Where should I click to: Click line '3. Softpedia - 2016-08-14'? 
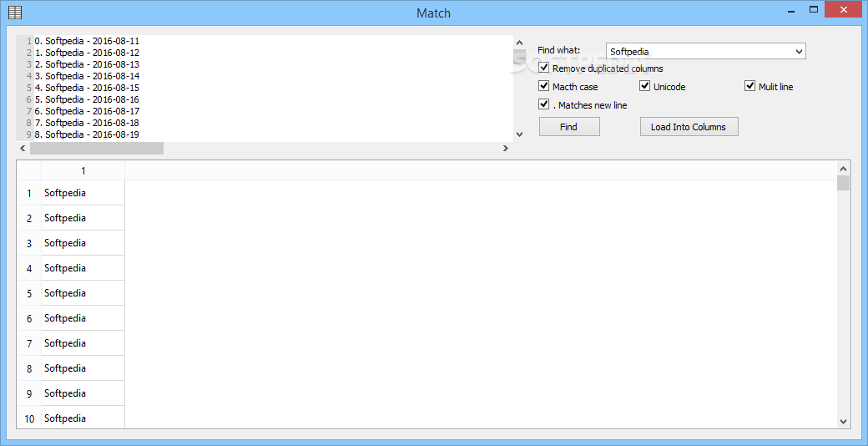[87, 76]
